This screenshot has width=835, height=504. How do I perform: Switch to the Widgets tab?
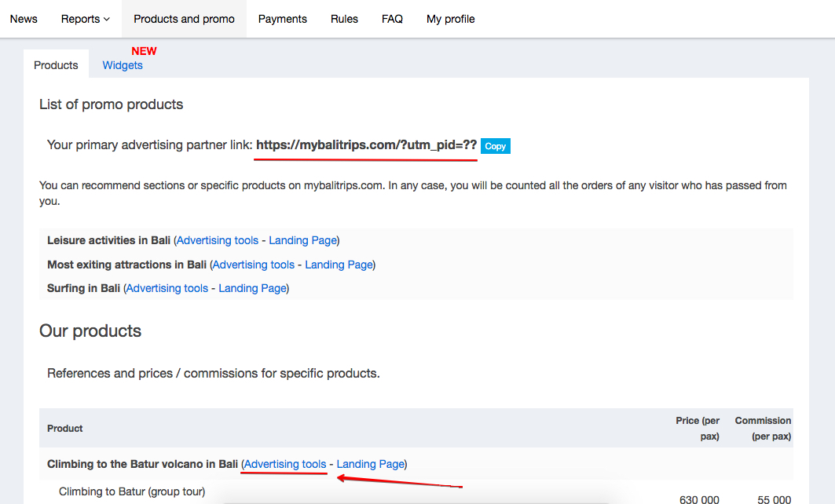click(x=123, y=65)
